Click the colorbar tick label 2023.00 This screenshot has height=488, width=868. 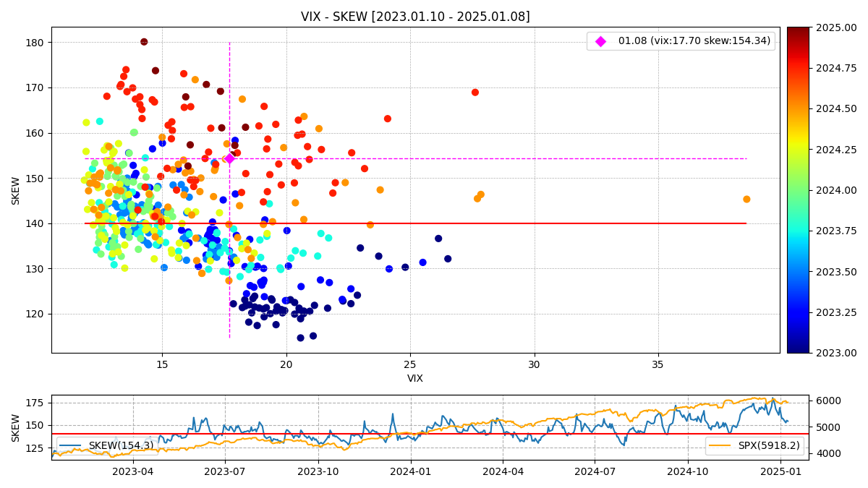point(836,353)
